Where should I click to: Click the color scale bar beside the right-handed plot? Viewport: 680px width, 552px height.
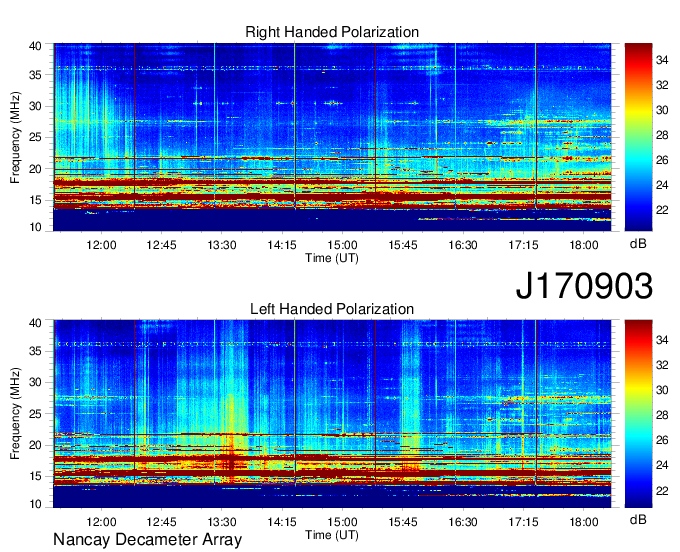pos(638,137)
